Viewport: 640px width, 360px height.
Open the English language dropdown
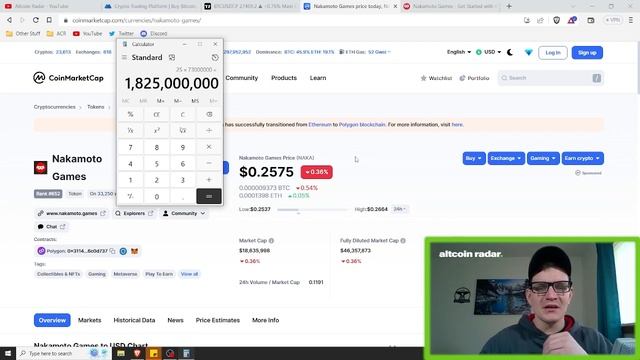[x=459, y=52]
